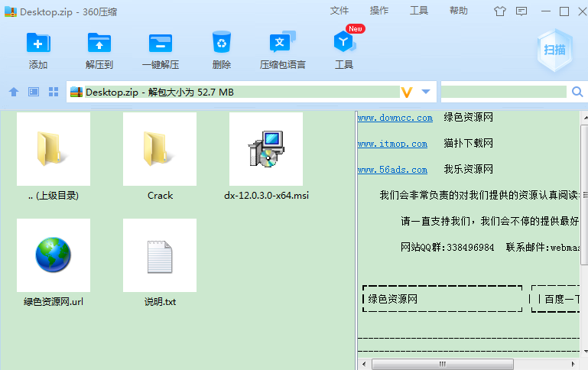Screen dimensions: 588x370
Task: Select the 绿色资源网.url shortcut file
Action: pyautogui.click(x=54, y=264)
